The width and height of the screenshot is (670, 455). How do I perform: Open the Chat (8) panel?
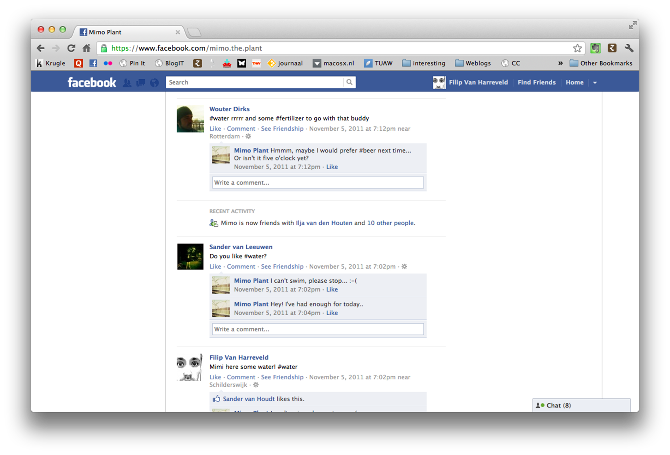pyautogui.click(x=581, y=405)
